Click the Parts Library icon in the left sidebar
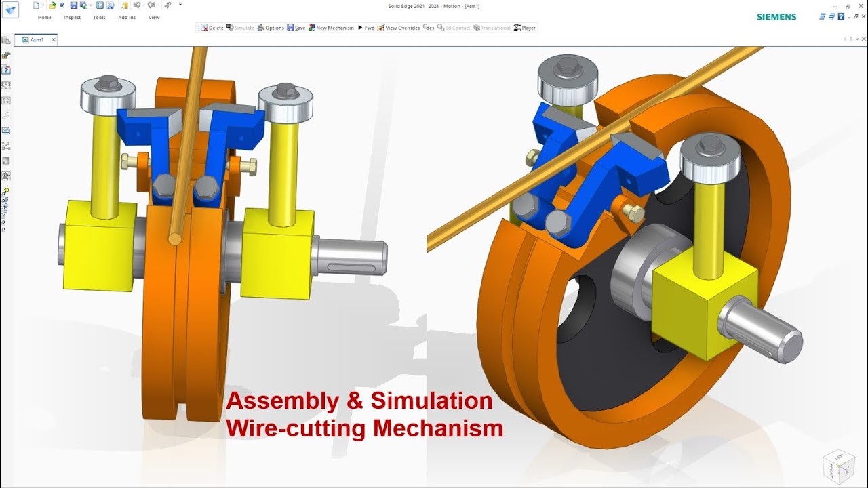 tap(6, 56)
